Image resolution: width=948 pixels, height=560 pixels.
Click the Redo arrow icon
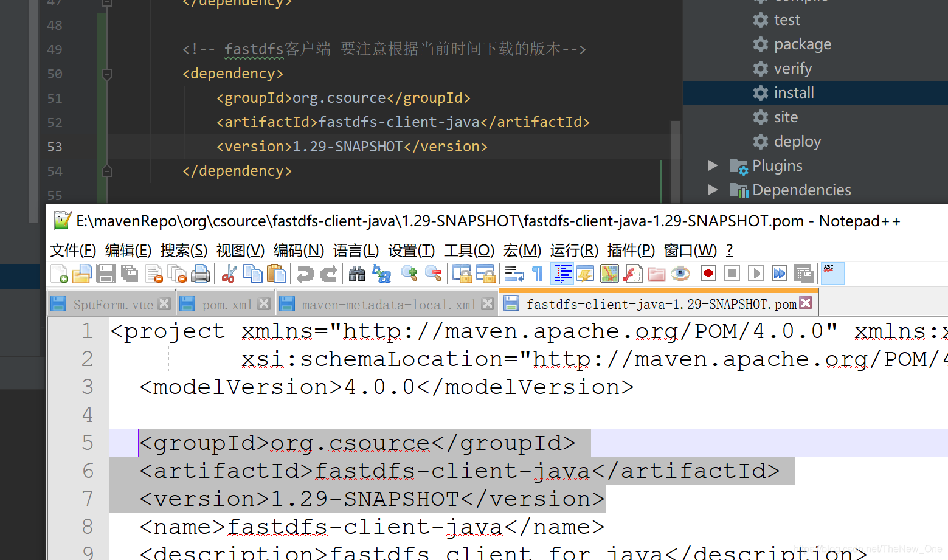coord(328,274)
